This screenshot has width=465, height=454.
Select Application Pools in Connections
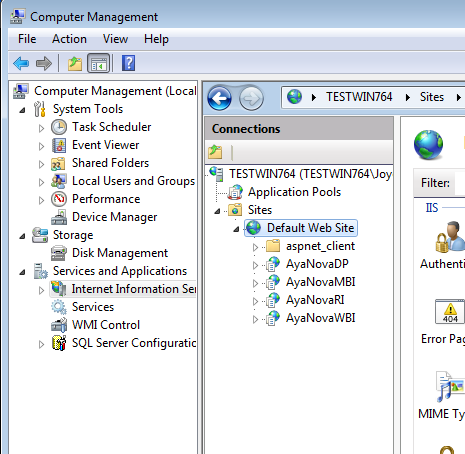294,192
